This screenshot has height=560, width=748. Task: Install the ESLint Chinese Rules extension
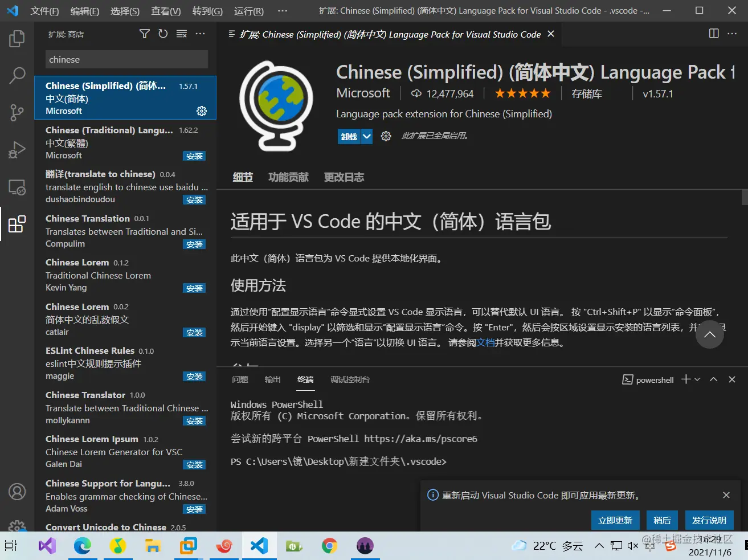click(x=194, y=377)
